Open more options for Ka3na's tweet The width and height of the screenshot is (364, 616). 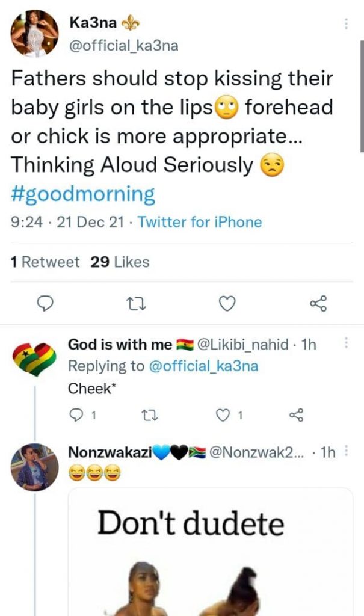pyautogui.click(x=346, y=24)
